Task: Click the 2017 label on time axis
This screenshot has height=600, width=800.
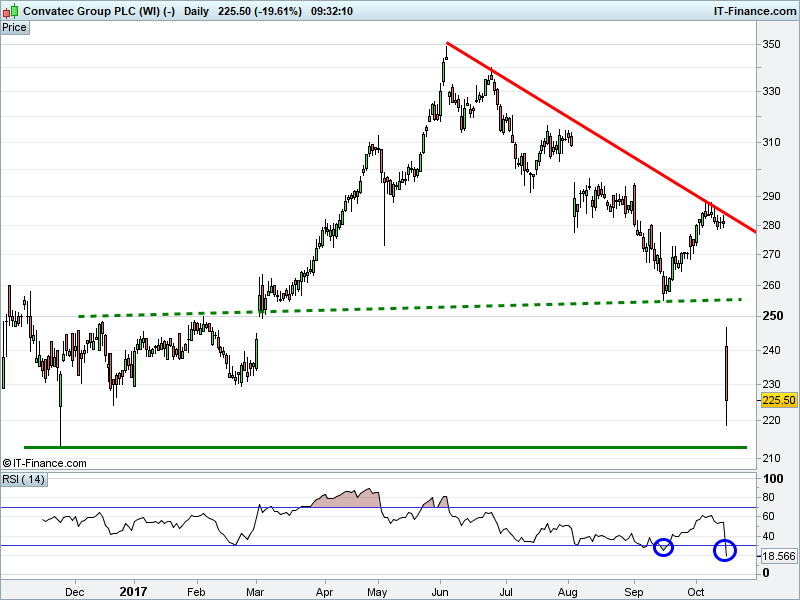Action: point(134,591)
